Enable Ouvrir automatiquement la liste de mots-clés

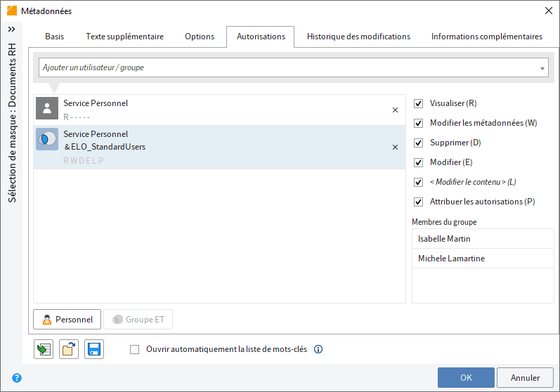pos(135,349)
